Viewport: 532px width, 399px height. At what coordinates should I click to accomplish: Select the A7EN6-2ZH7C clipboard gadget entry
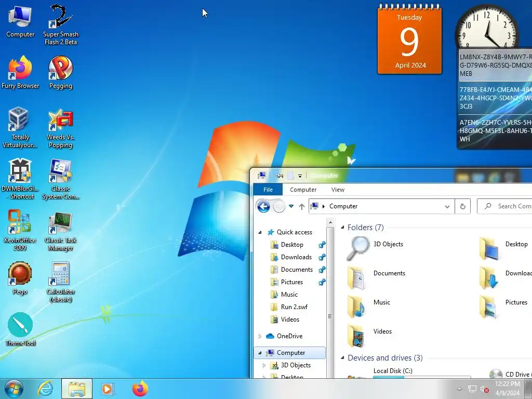pyautogui.click(x=495, y=130)
